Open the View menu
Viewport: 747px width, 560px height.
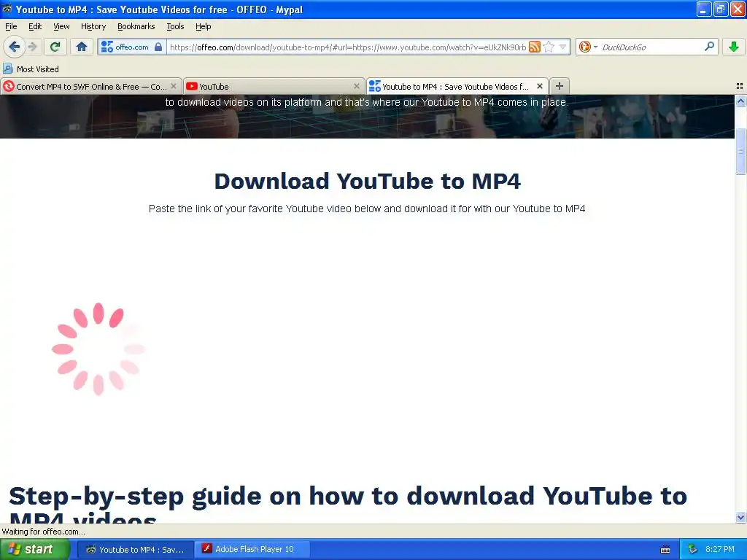(x=61, y=26)
